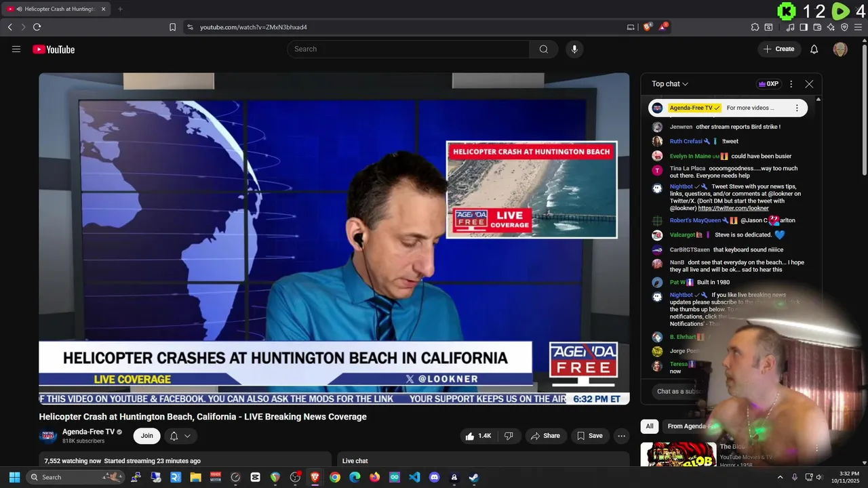Open the Brave main menu
The width and height of the screenshot is (868, 488).
click(x=858, y=27)
